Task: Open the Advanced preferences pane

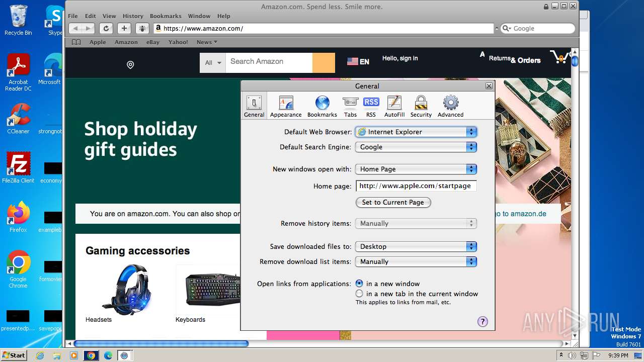Action: pyautogui.click(x=450, y=106)
